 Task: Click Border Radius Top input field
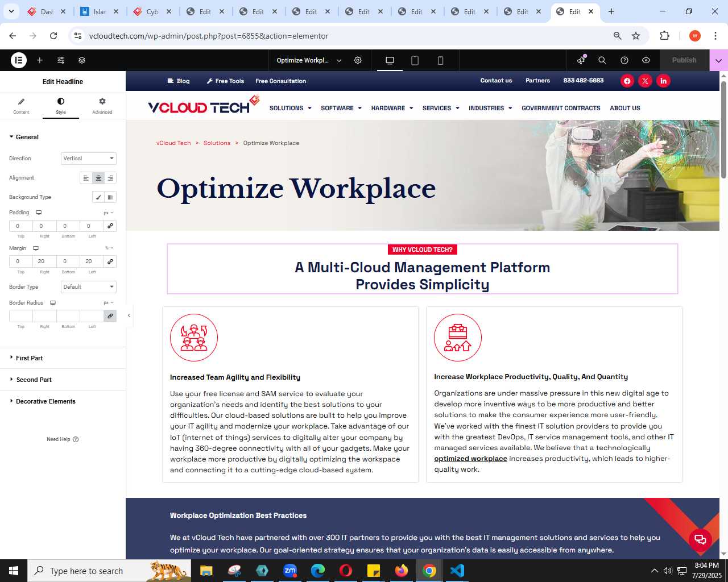pos(20,316)
